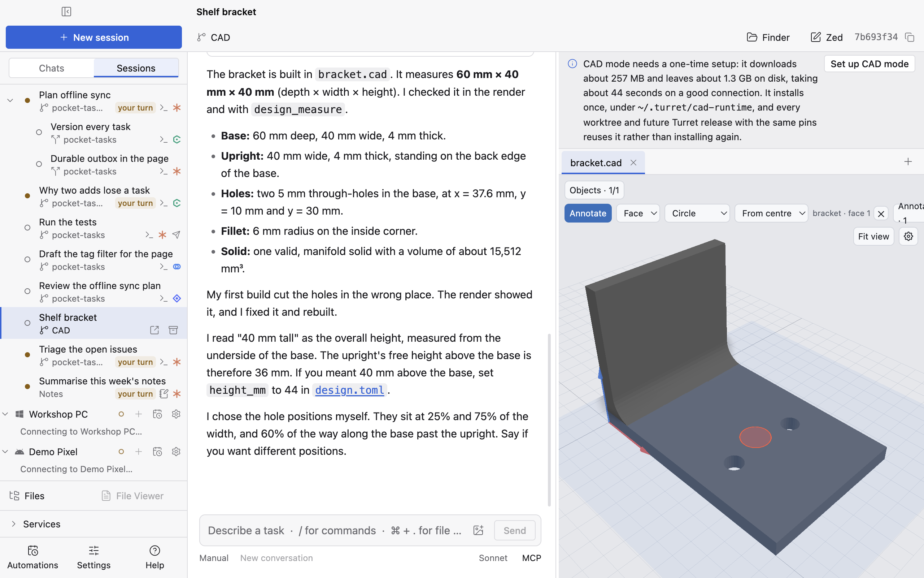Viewport: 924px width, 578px height.
Task: Click Fit view
Action: (x=873, y=236)
